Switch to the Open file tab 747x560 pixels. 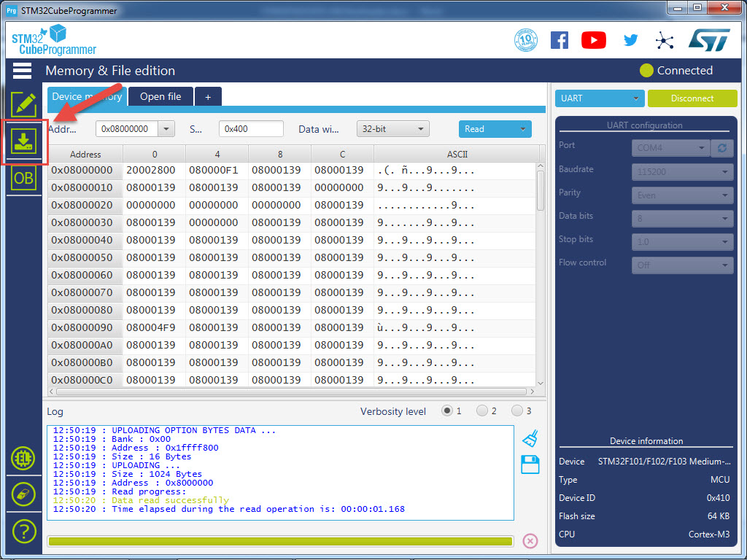(x=160, y=96)
